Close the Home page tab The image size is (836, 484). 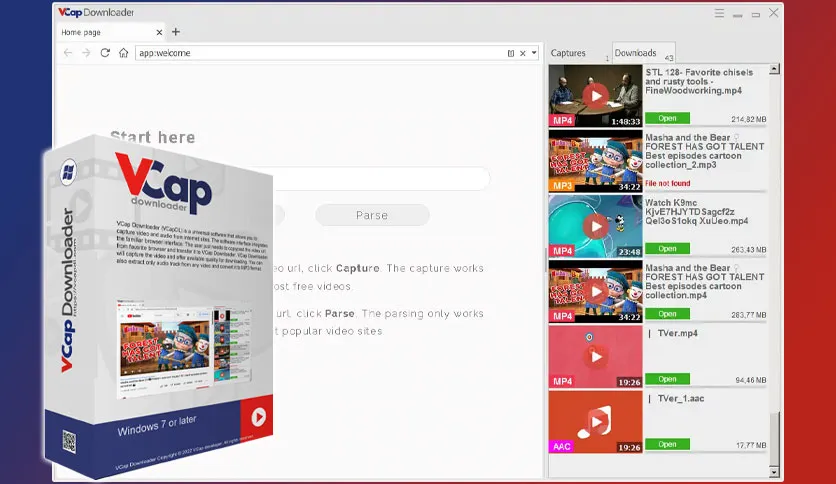(x=159, y=33)
